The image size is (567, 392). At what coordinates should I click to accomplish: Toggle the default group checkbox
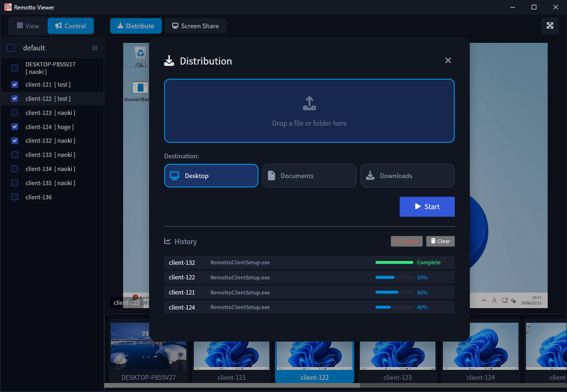[x=11, y=48]
